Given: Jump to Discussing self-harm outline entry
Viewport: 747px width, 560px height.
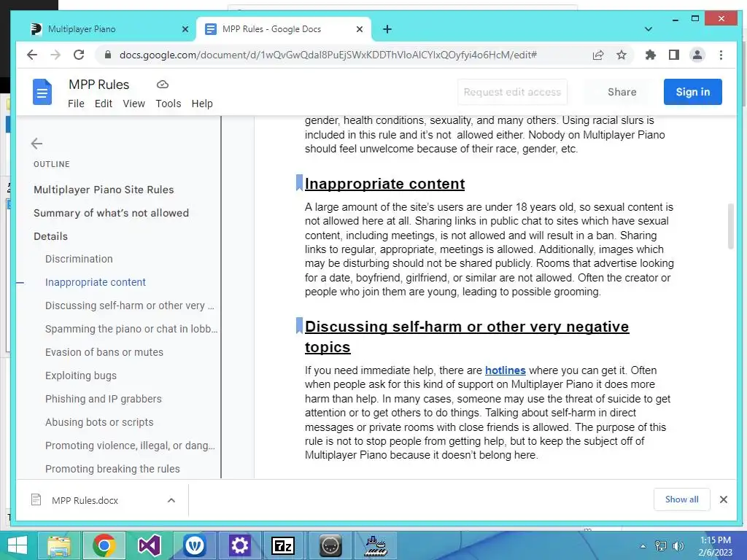Looking at the screenshot, I should click(130, 306).
